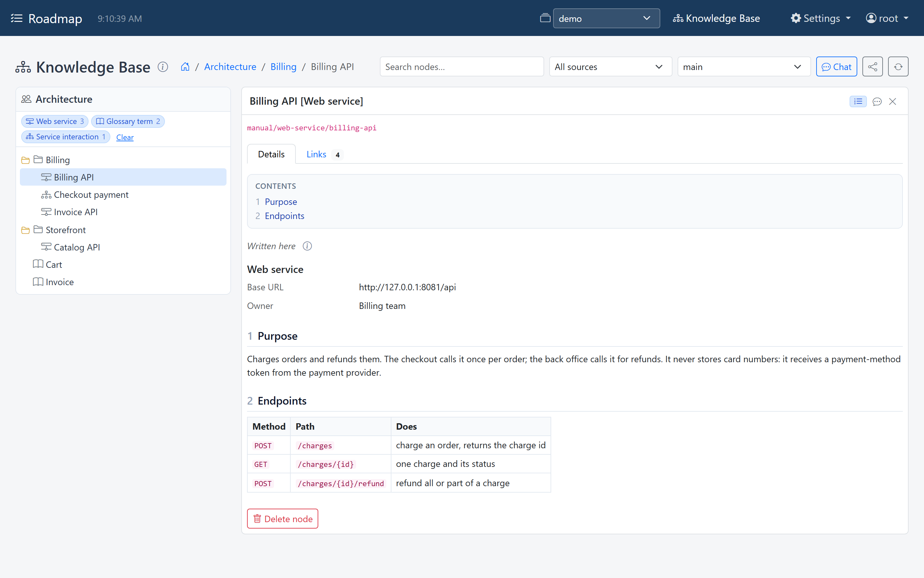Image resolution: width=924 pixels, height=578 pixels.
Task: Select Catalog API in the tree
Action: pyautogui.click(x=123, y=247)
